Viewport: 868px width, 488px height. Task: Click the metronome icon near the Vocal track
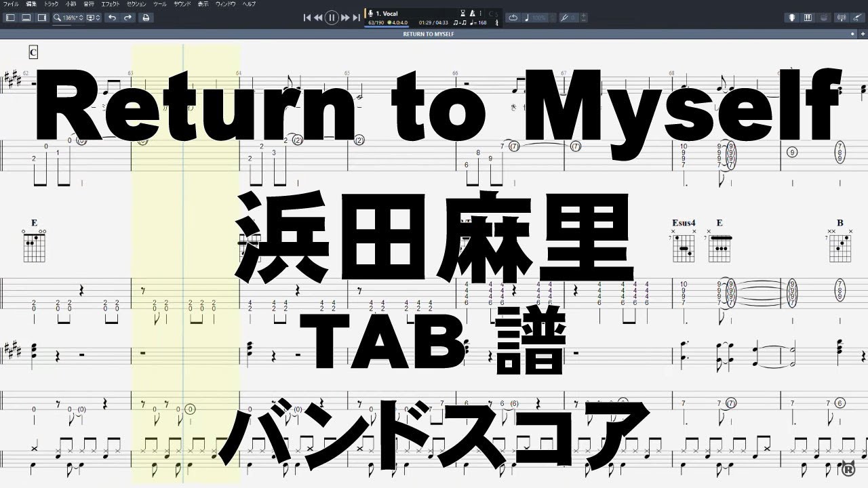pyautogui.click(x=472, y=13)
